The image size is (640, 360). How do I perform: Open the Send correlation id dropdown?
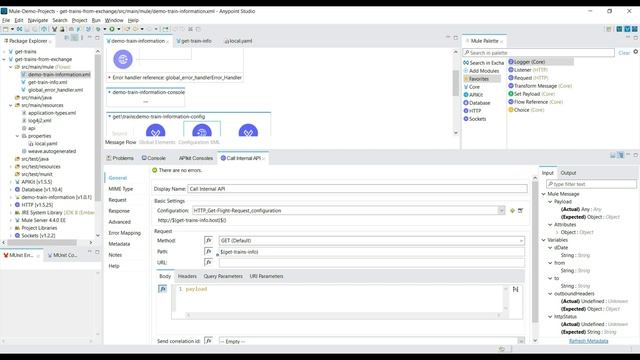coord(521,341)
